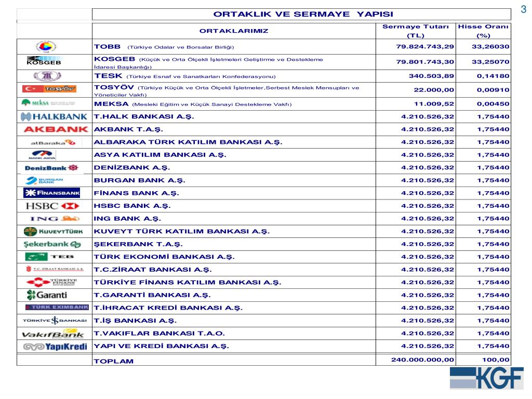Click the Burgan Bank logo
The height and width of the screenshot is (399, 532).
tap(44, 180)
